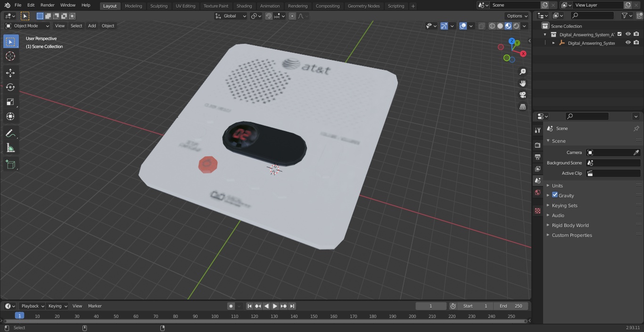Open the Keying dropdown

click(58, 306)
